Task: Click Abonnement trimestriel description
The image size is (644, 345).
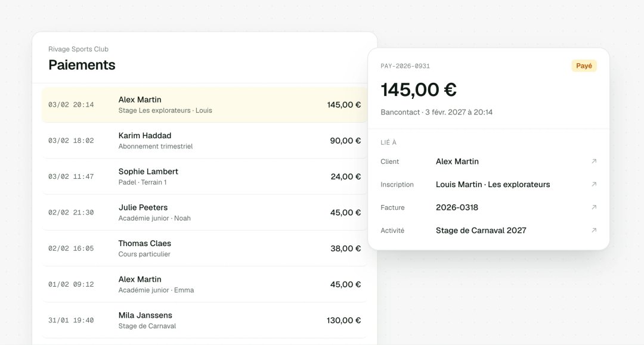Action: tap(155, 147)
